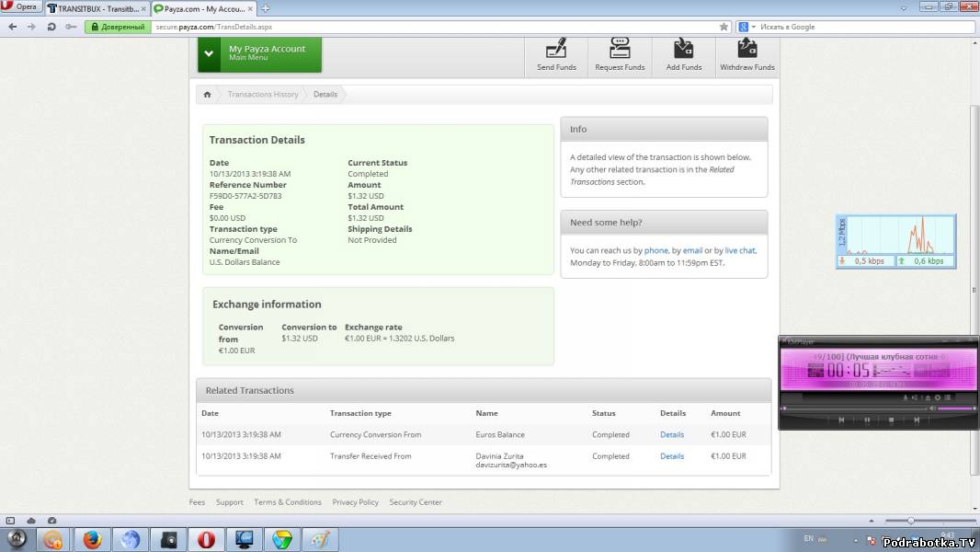This screenshot has height=552, width=980.
Task: Open the Security Center footer link
Action: (x=416, y=502)
